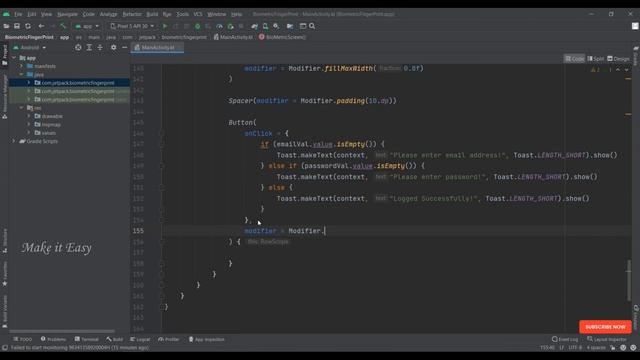Switch editor to Split view
Viewport: 640px width, 360px height.
pos(596,59)
